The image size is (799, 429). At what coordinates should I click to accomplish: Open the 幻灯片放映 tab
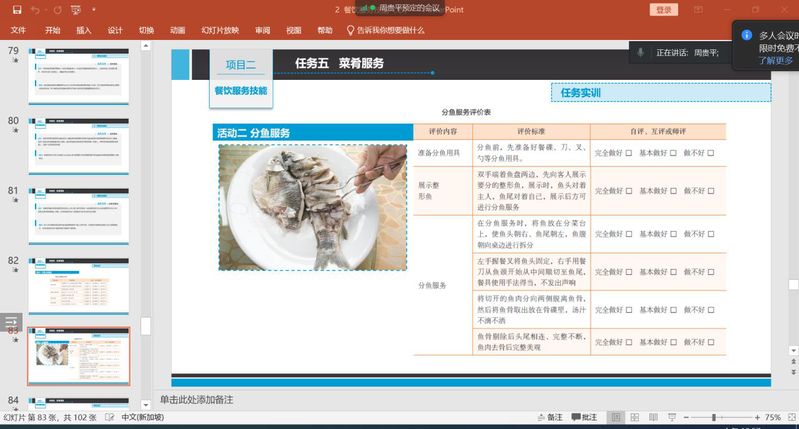click(x=220, y=30)
